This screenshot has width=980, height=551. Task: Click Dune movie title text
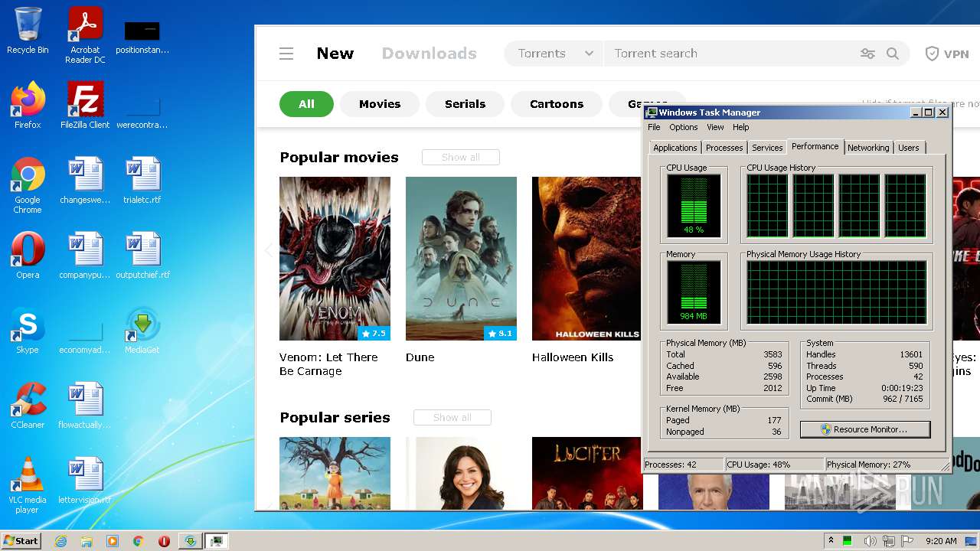pos(420,357)
